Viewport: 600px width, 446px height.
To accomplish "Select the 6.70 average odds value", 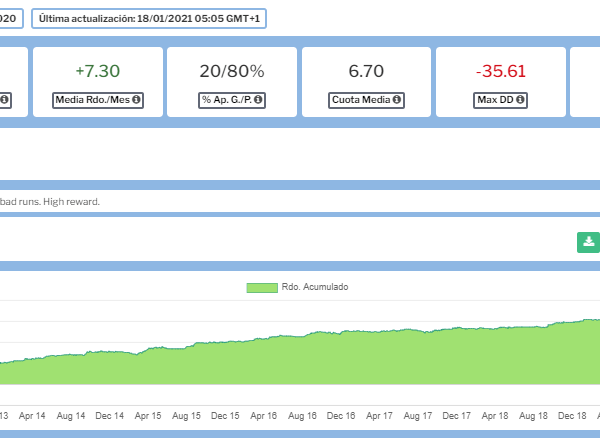I will pyautogui.click(x=366, y=71).
